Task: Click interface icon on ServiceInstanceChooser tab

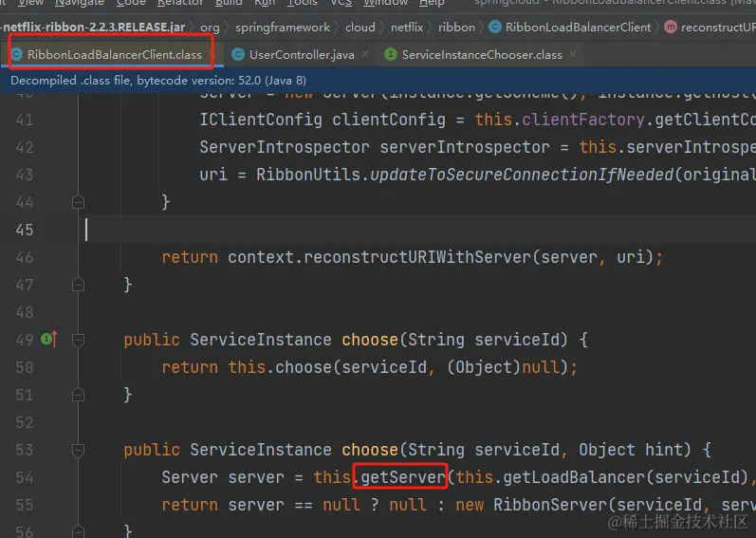Action: coord(391,54)
